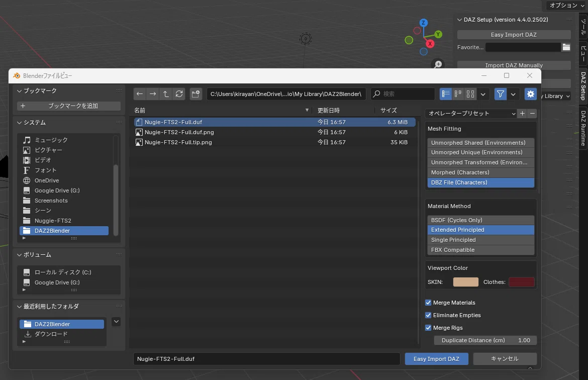Select Unmorped Unique (Environments) option

coord(481,152)
